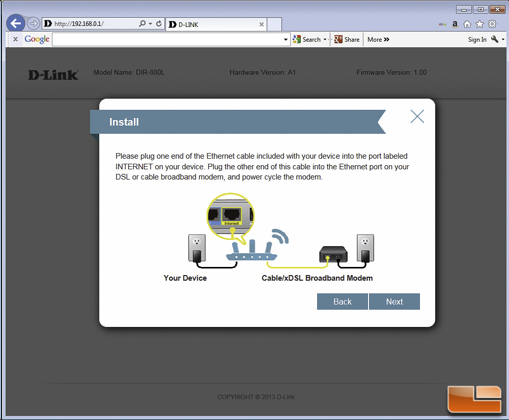509x420 pixels.
Task: Maximize the browser window
Action: 480,9
